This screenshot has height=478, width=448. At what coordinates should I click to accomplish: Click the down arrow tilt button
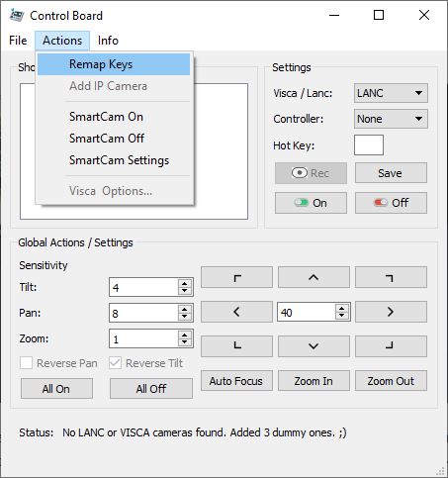tap(314, 346)
